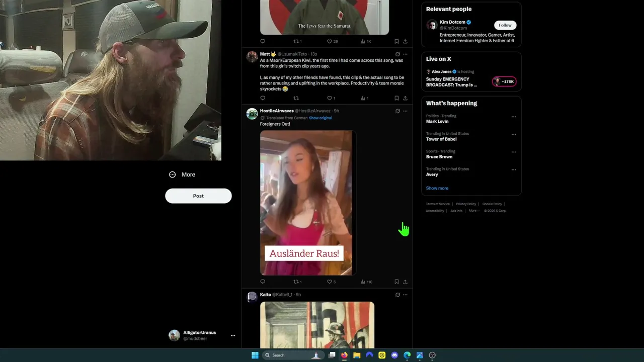This screenshot has height=362, width=644.
Task: Open File Explorer from the taskbar
Action: coord(357,355)
